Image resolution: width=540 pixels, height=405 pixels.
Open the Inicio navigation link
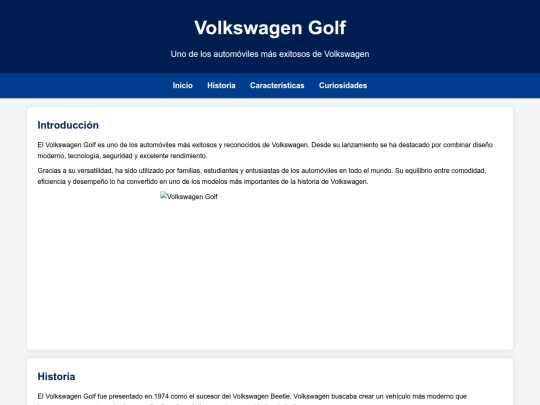[x=183, y=85]
